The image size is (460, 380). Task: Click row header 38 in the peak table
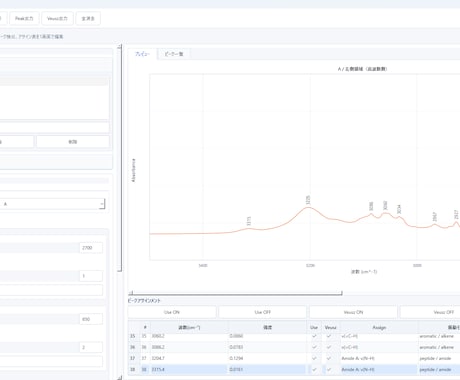pyautogui.click(x=133, y=369)
